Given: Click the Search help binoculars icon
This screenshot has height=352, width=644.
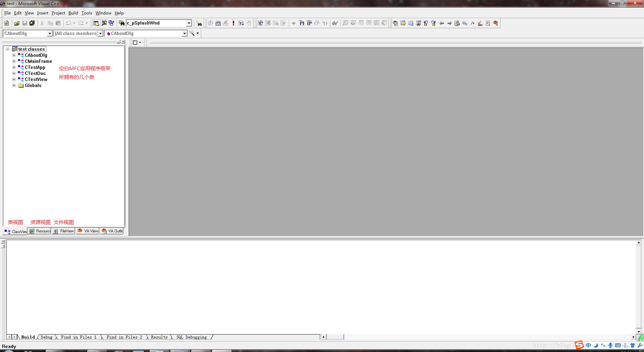Looking at the screenshot, I should click(x=199, y=23).
